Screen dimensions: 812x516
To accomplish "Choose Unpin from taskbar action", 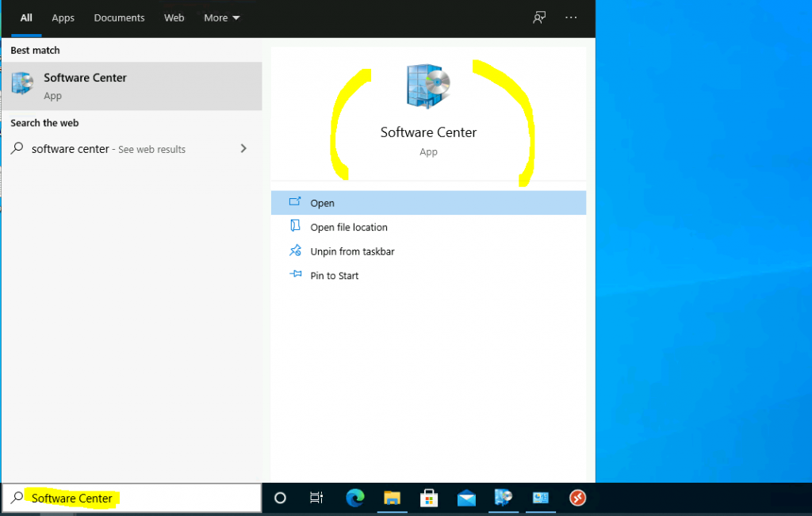I will (428, 251).
